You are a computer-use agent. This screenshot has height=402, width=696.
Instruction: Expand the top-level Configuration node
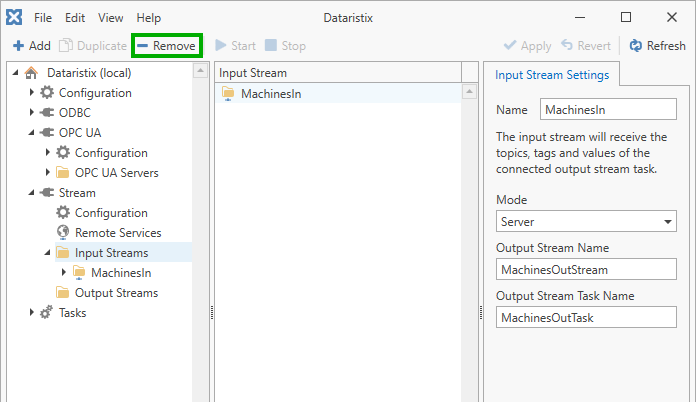pos(32,92)
